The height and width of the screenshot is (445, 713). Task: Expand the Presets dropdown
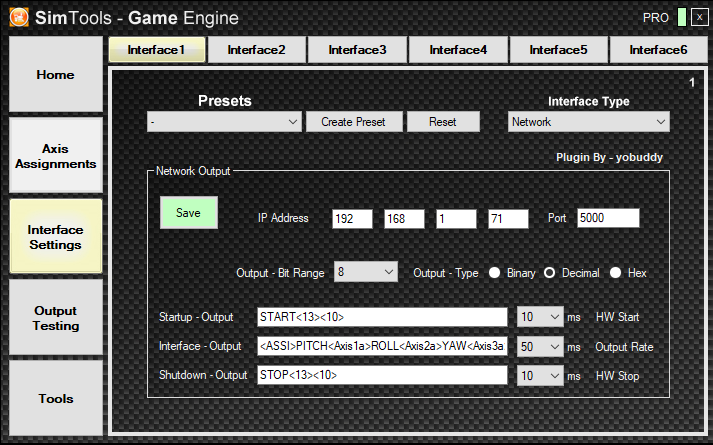click(x=224, y=122)
